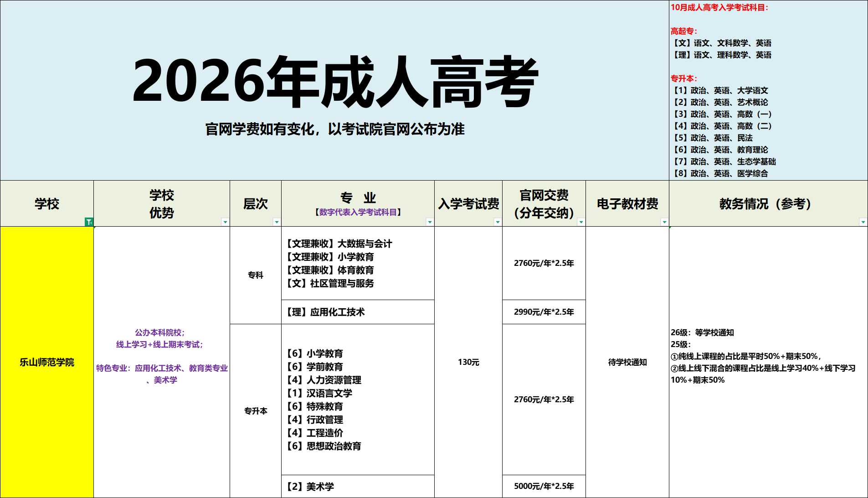Select the 专科 level cell
This screenshot has height=498, width=868.
tap(256, 275)
